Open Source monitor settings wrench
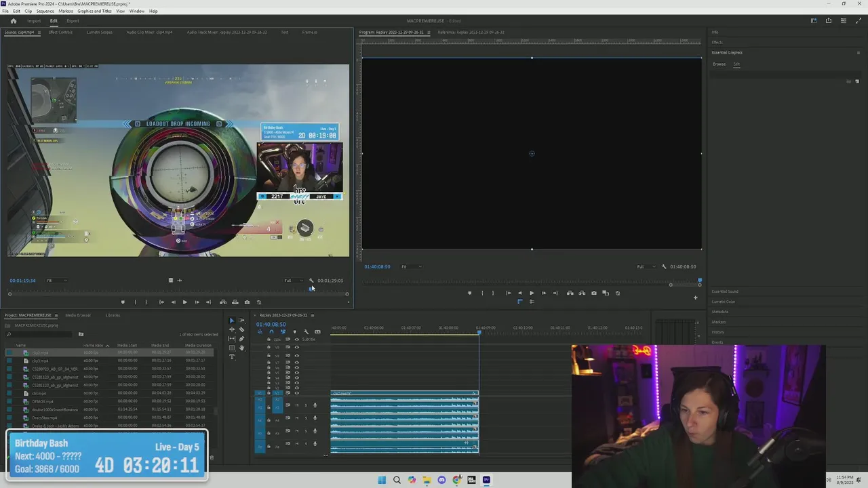Viewport: 868px width, 488px height. [x=311, y=281]
